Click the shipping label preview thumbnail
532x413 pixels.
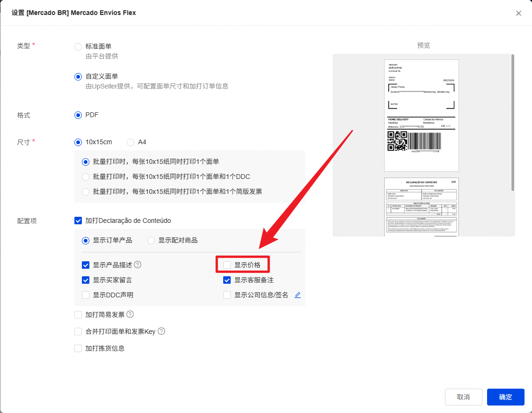[421, 115]
